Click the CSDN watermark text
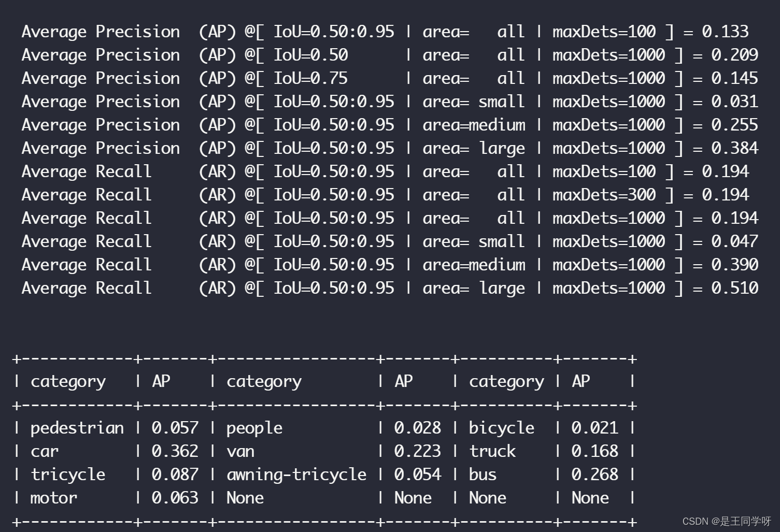Screen dimensions: 780x532 [726, 521]
